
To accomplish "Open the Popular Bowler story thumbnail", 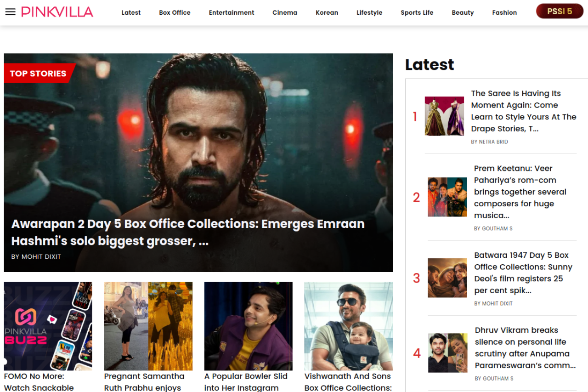I will pyautogui.click(x=249, y=326).
